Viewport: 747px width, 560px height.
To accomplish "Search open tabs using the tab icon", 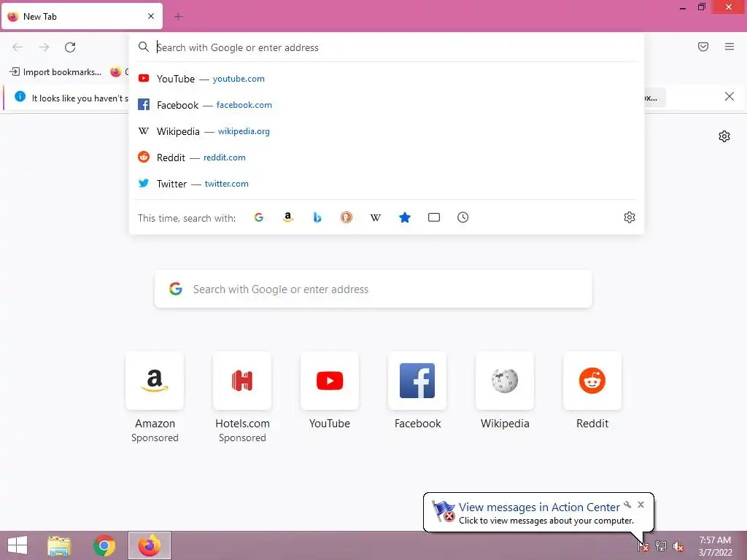I will tap(434, 217).
